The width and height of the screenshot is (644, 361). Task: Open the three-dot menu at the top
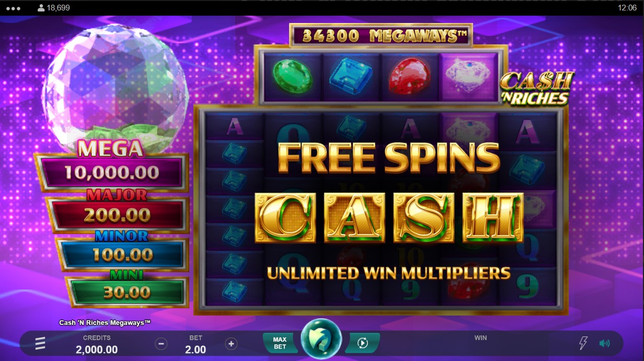point(12,8)
